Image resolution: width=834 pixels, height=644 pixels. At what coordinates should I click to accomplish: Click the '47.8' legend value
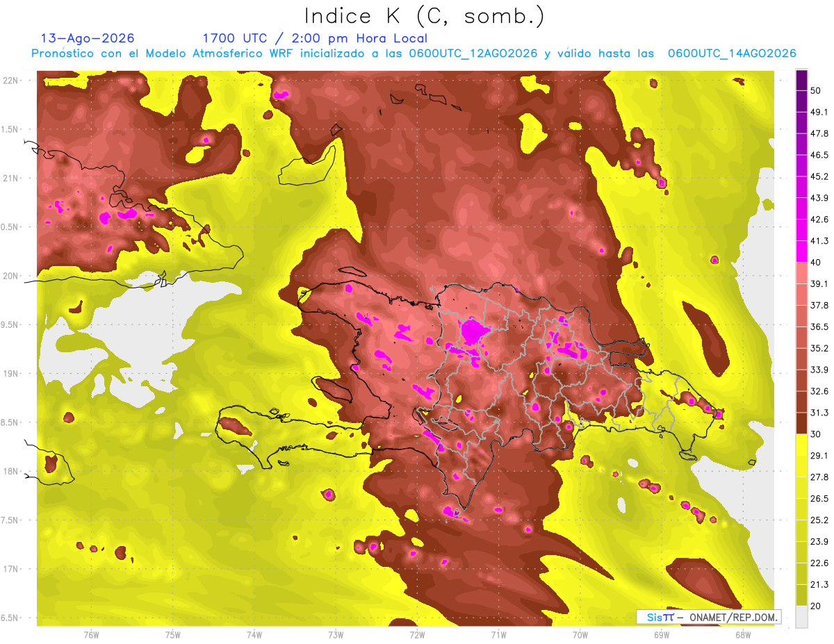819,134
